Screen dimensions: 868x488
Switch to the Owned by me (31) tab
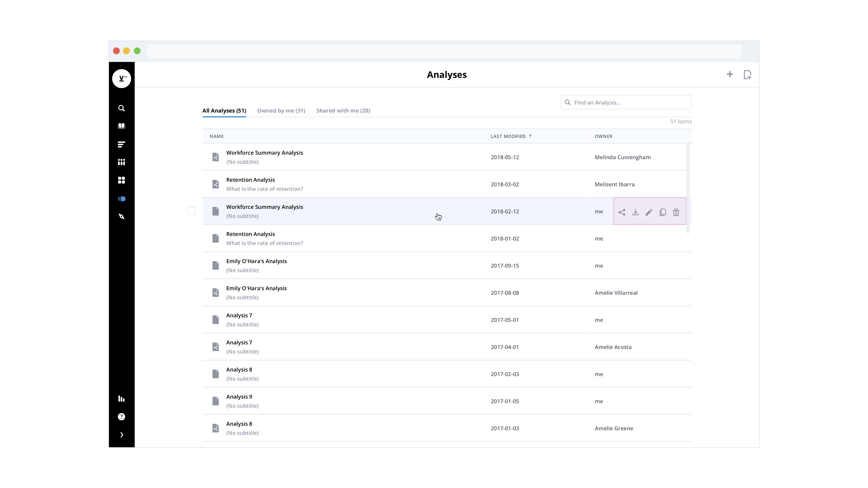pyautogui.click(x=281, y=110)
